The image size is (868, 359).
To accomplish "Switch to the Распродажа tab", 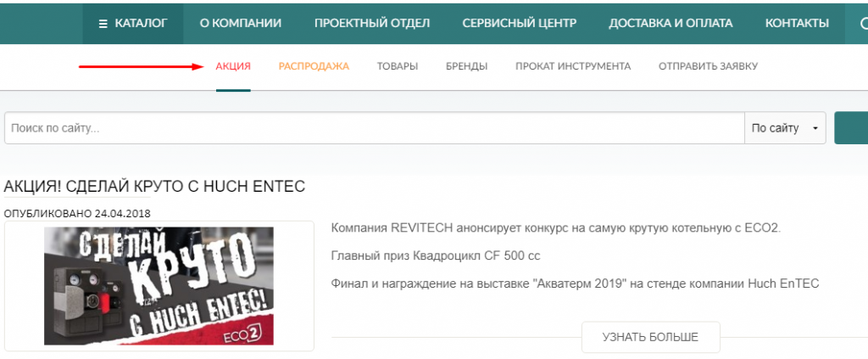I will point(314,66).
